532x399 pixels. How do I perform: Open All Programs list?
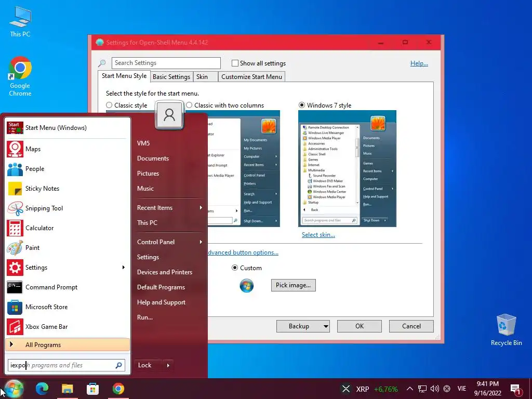pyautogui.click(x=67, y=345)
